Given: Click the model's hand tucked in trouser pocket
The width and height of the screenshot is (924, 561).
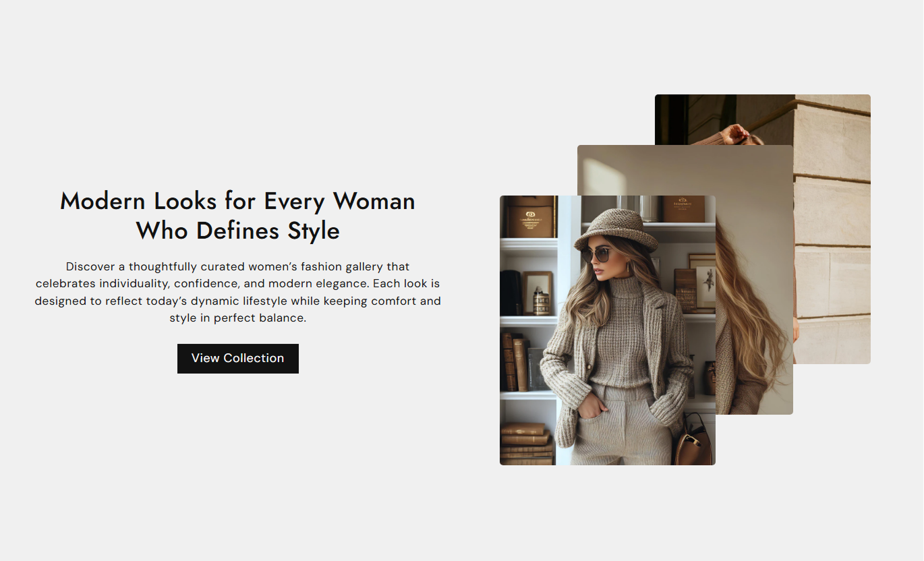Looking at the screenshot, I should 593,406.
